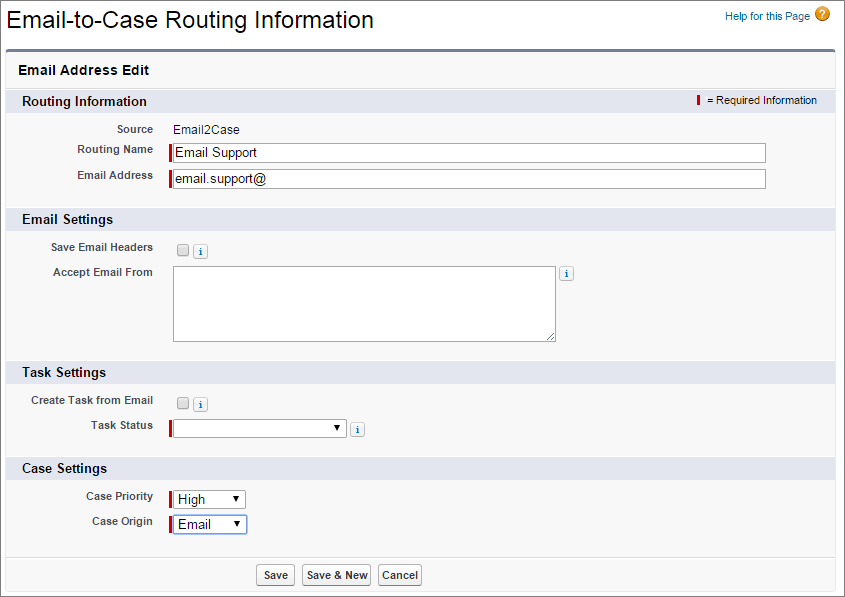Cancel the email address edit
This screenshot has height=597, width=845.
pyautogui.click(x=399, y=574)
